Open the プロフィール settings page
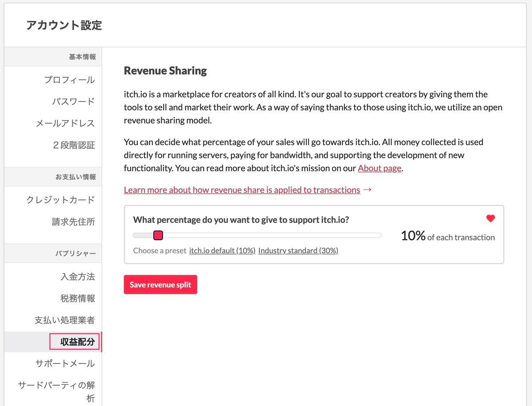Screen dimensions: 532x406 pos(69,80)
